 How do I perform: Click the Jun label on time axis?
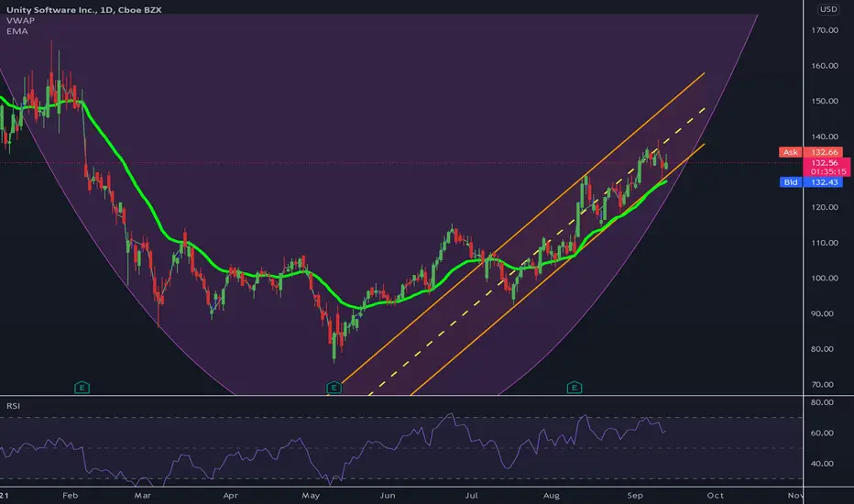pos(388,495)
